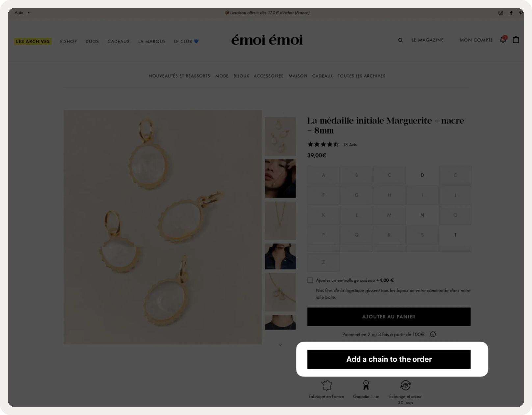Screen dimensions: 532x415
Task: Open the Les Archives menu item
Action: (x=33, y=41)
